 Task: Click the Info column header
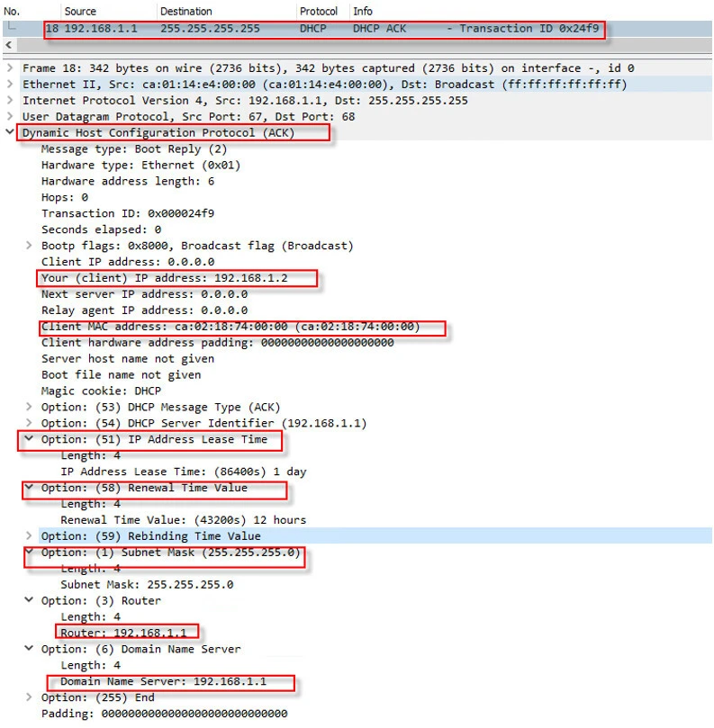363,12
